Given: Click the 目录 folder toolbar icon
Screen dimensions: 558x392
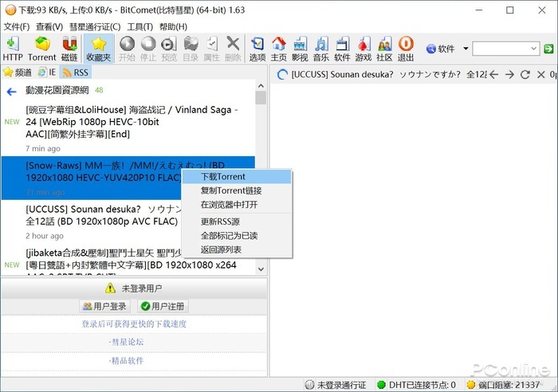Looking at the screenshot, I should pos(191,49).
